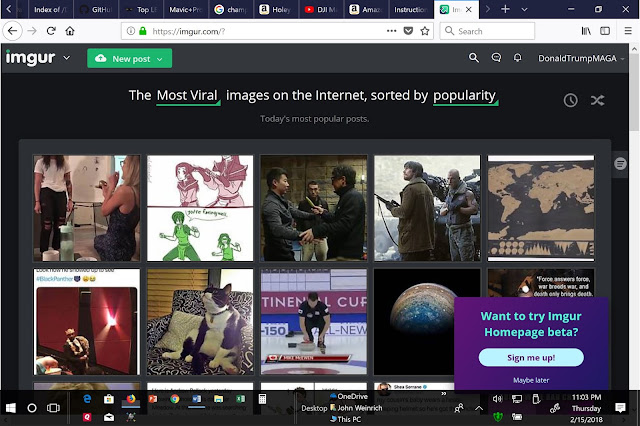Switch to the Mavic+Pro tab
The image size is (640, 426).
(x=186, y=9)
